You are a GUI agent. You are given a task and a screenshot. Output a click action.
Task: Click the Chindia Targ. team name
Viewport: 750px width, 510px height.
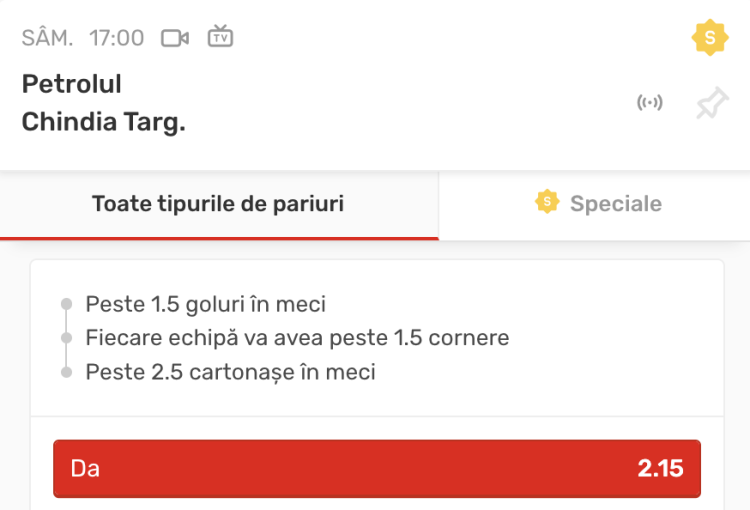(104, 122)
